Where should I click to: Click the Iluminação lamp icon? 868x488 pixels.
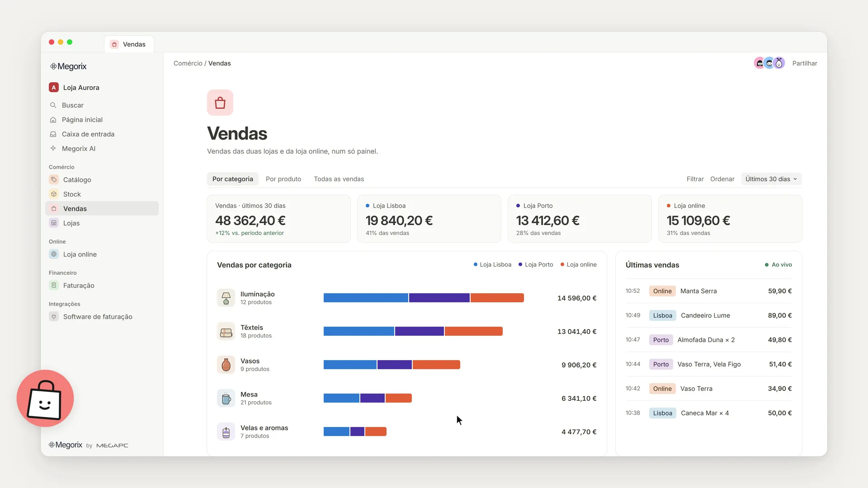pos(226,298)
